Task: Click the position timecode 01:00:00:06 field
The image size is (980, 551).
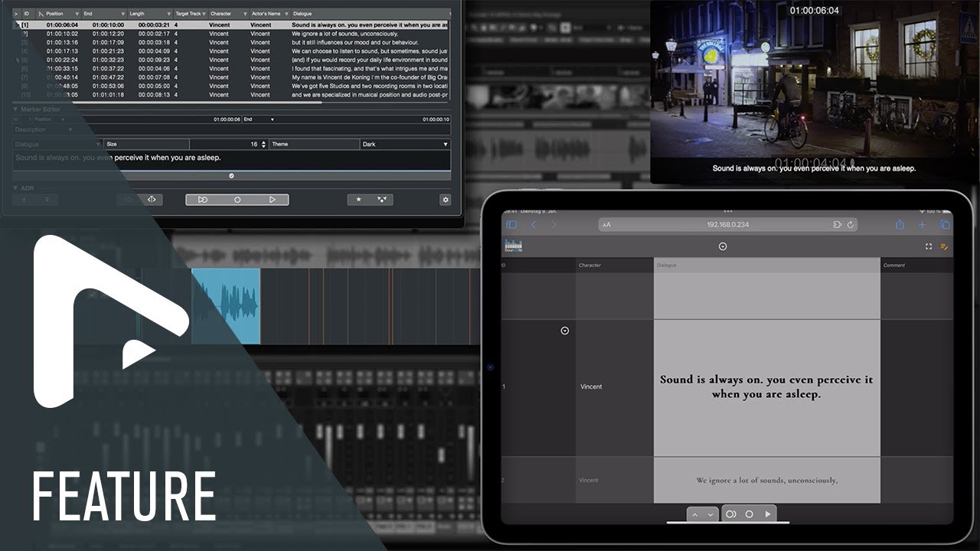Action: (227, 119)
